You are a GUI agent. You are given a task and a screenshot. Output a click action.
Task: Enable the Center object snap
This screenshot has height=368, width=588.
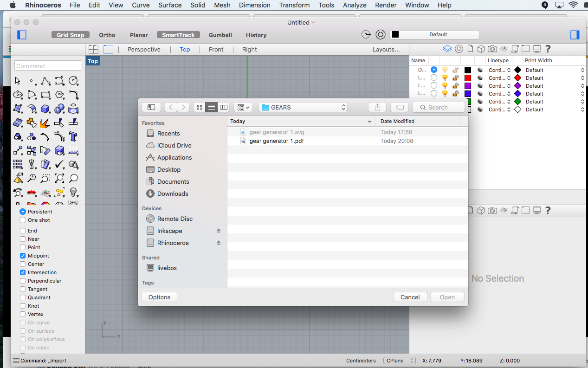(x=23, y=264)
